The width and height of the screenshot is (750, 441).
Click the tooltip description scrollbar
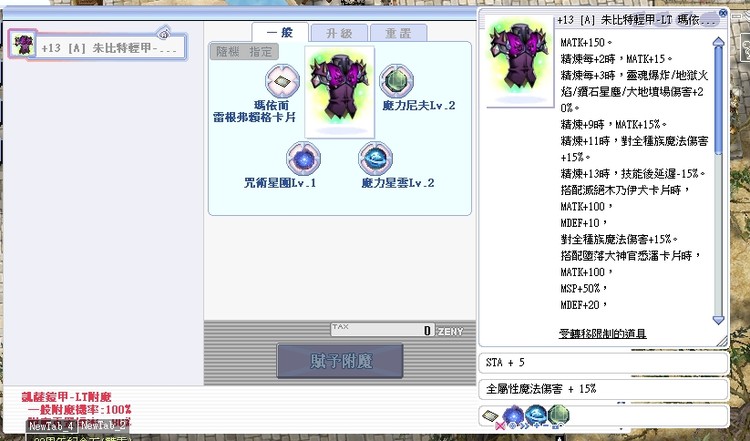[x=717, y=170]
